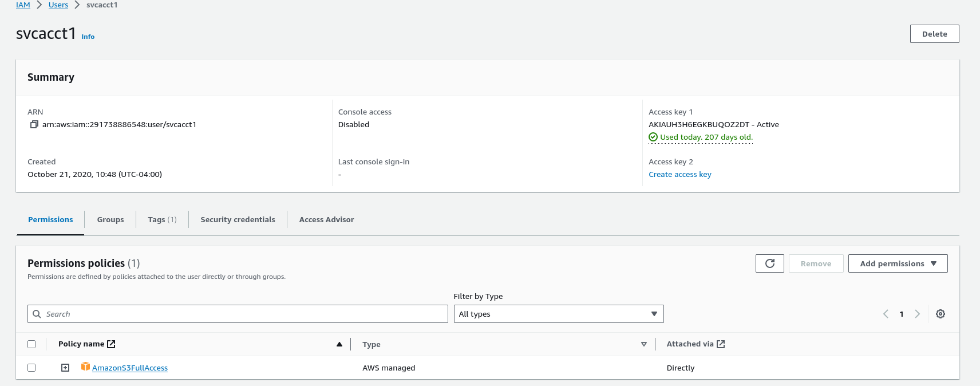Switch to the Security credentials tab
Image resolution: width=980 pixels, height=386 pixels.
(x=238, y=219)
